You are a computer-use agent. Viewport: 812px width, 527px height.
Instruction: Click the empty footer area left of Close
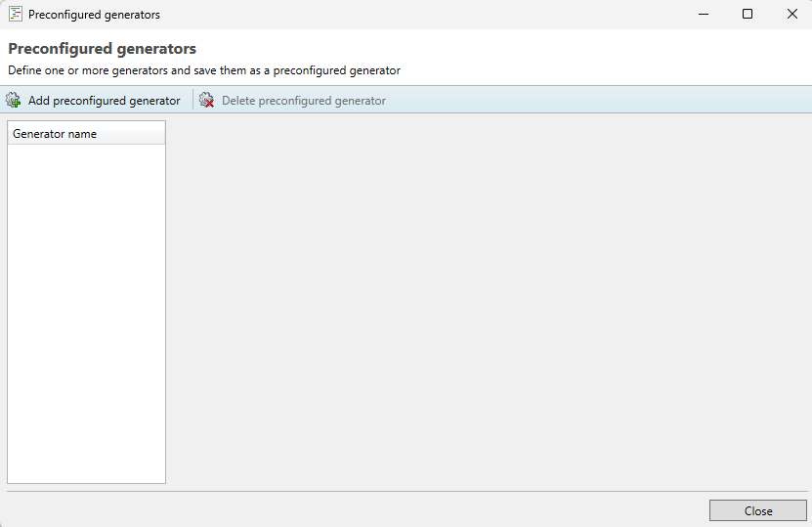[352, 510]
